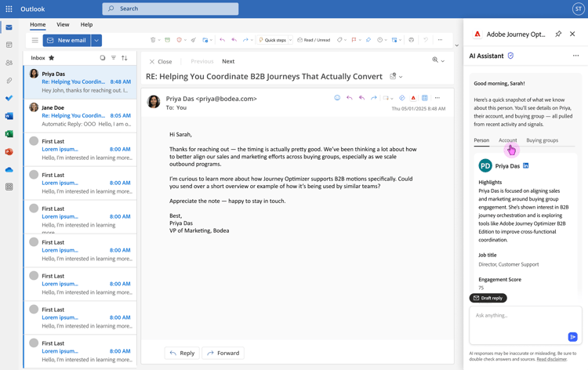The width and height of the screenshot is (588, 370).
Task: Open the More apps grid in left rail
Action: pos(9,187)
